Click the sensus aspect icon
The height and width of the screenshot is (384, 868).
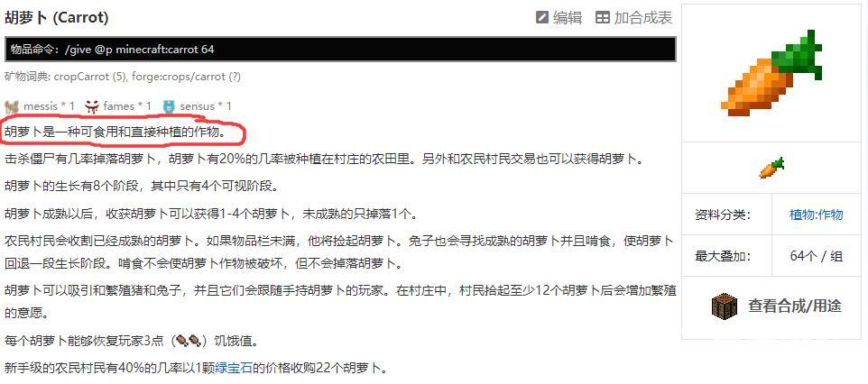point(169,105)
